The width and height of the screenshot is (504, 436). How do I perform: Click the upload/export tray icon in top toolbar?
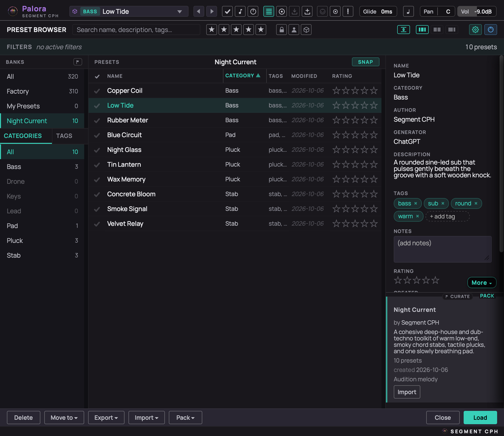(x=307, y=12)
